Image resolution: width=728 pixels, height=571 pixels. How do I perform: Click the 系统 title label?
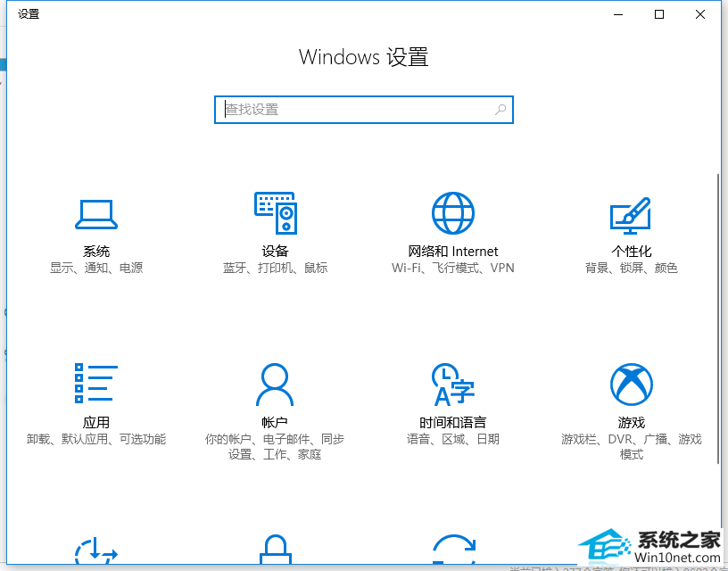[x=96, y=252]
